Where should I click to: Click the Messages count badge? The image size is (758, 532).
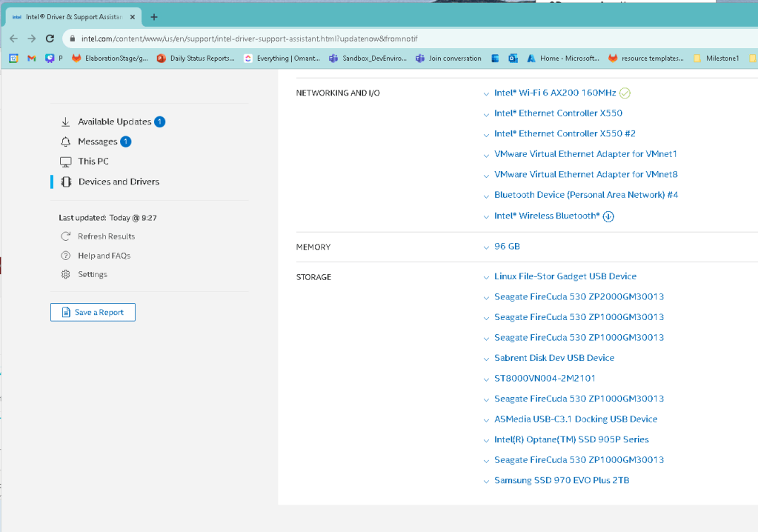(126, 142)
